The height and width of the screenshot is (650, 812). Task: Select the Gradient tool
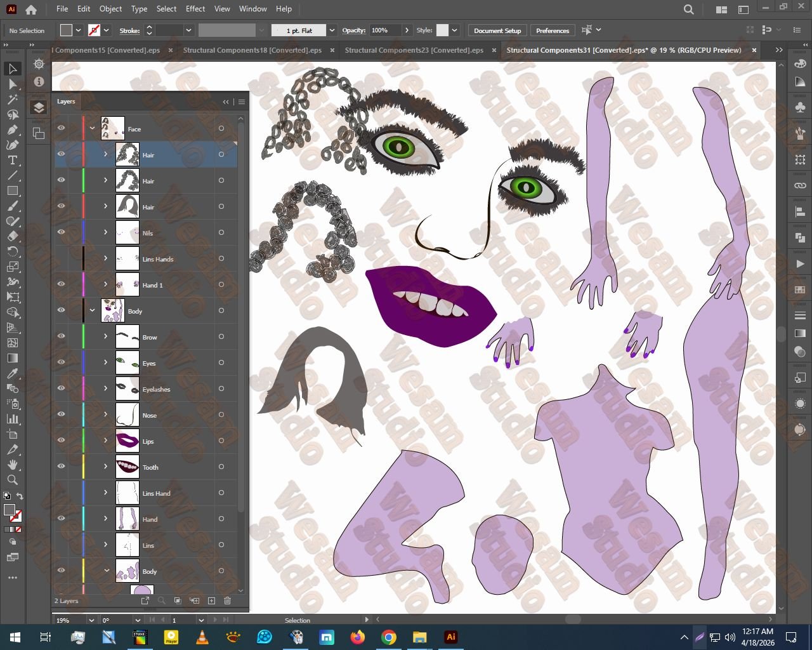[x=13, y=358]
